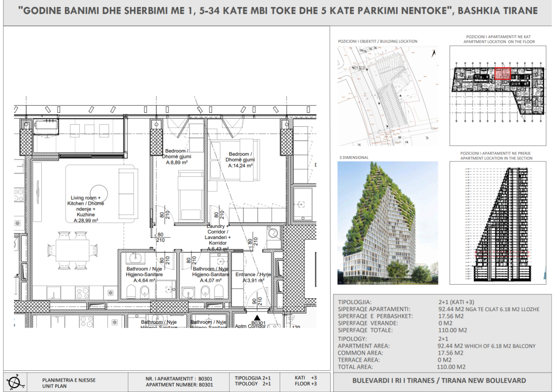Click 'APARTMENT NUMBER: B0301' text
The height and width of the screenshot is (392, 555).
179,384
